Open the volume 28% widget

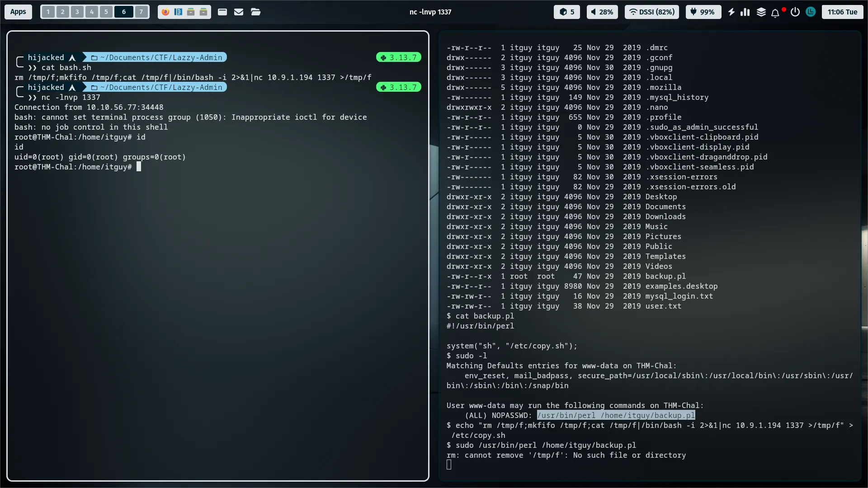click(x=602, y=12)
